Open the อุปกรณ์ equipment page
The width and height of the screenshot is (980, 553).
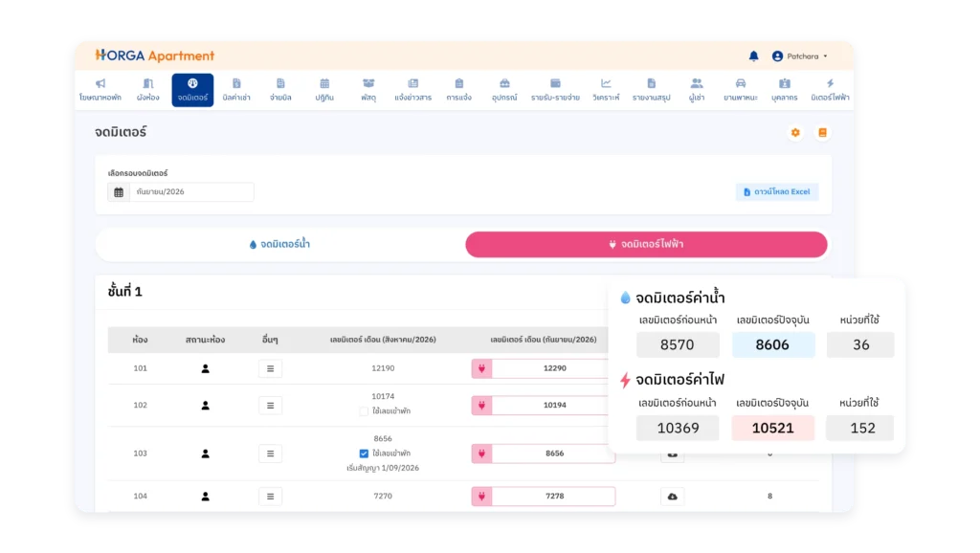click(x=504, y=90)
